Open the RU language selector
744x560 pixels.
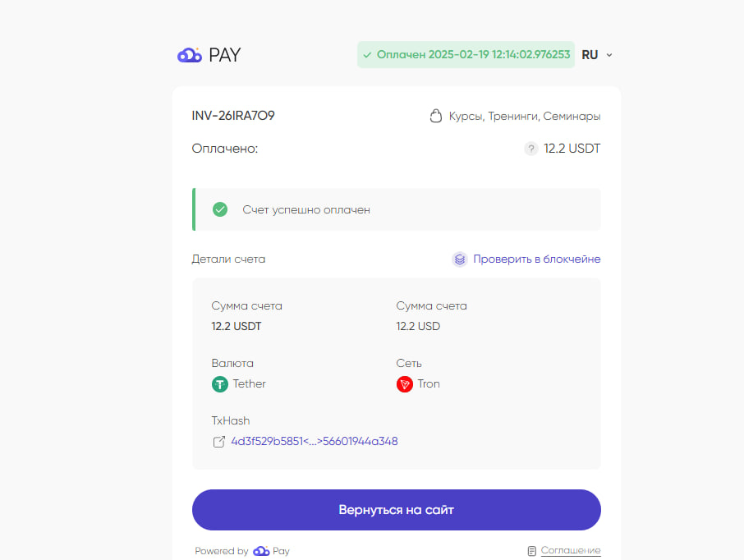pos(596,55)
